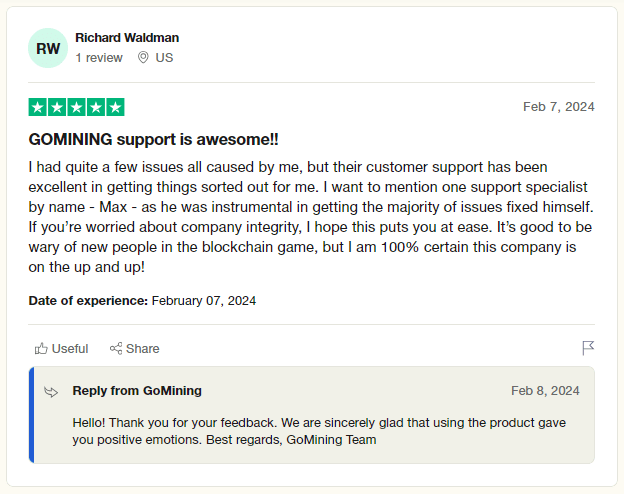The height and width of the screenshot is (494, 624).
Task: Click the "1 review" count text
Action: coord(99,58)
